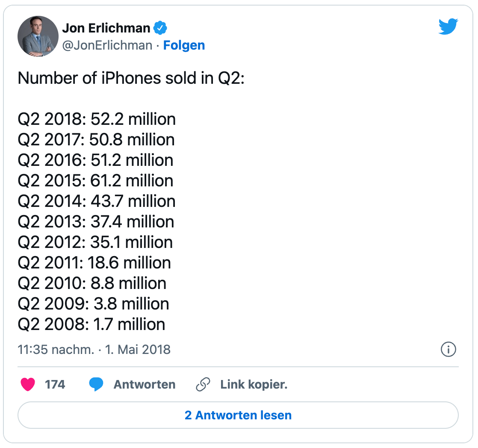Click the tweet heading Number of iPhones

tap(131, 78)
